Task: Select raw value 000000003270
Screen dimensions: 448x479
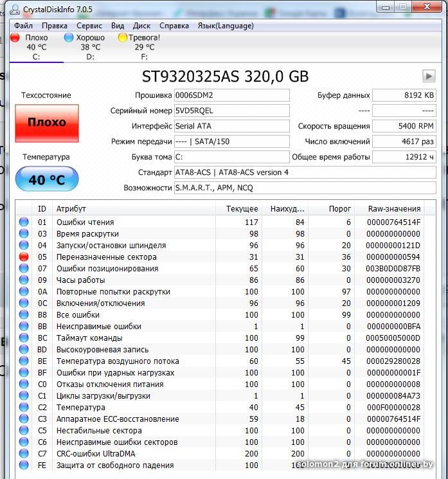Action: click(x=393, y=280)
